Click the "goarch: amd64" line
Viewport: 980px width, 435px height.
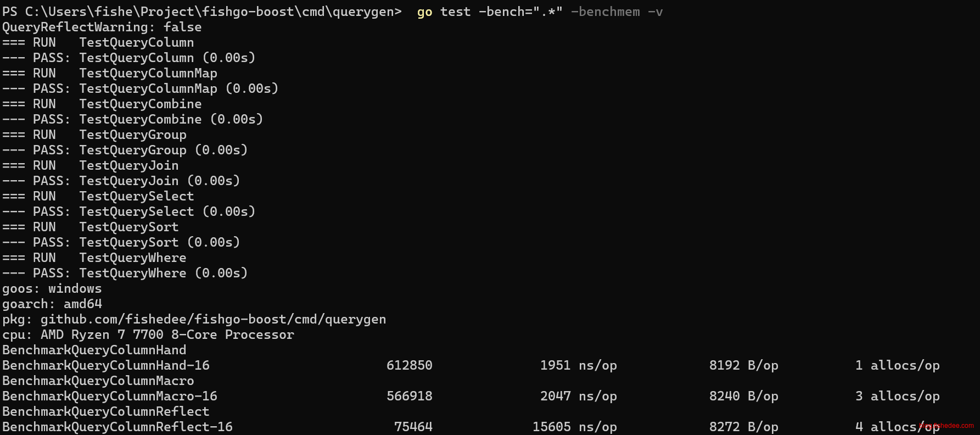click(x=52, y=304)
